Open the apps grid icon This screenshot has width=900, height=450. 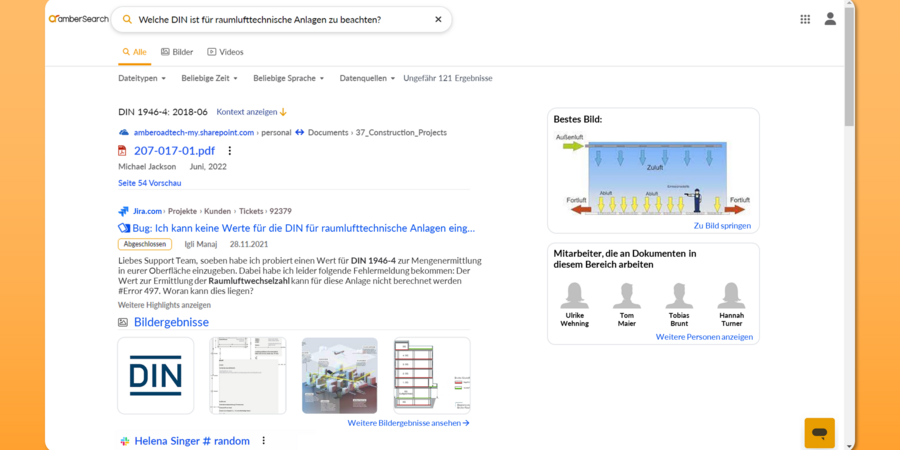(805, 20)
